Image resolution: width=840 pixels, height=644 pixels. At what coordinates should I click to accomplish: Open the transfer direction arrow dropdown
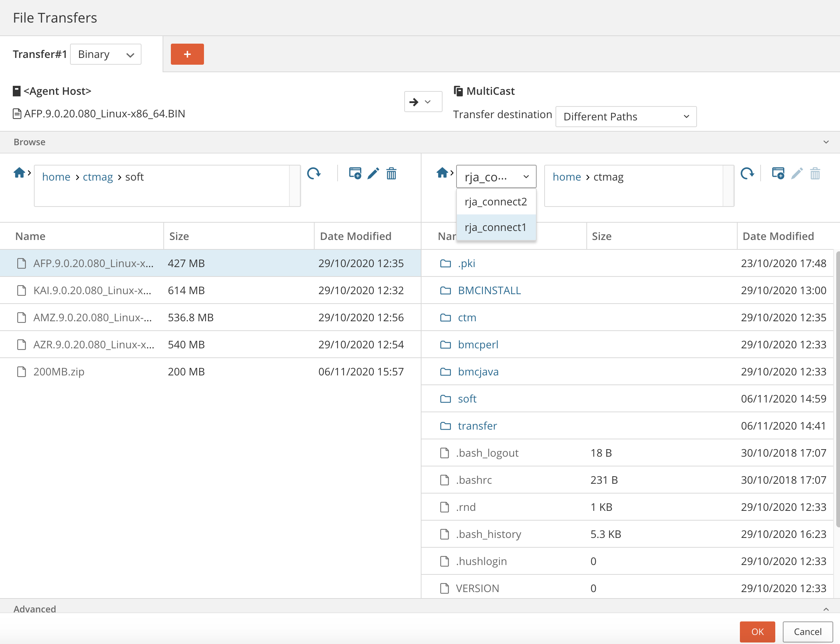tap(422, 101)
